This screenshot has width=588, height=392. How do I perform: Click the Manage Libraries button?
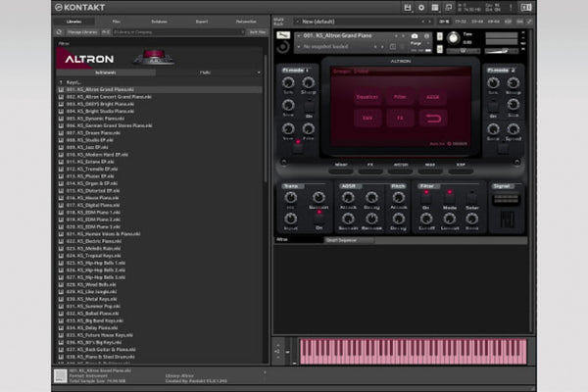[x=82, y=32]
